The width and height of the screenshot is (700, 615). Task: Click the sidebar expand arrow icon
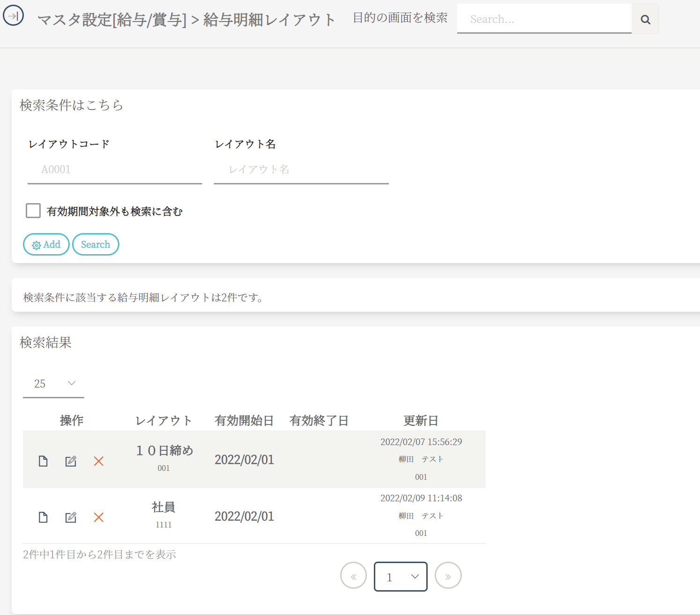pos(13,16)
